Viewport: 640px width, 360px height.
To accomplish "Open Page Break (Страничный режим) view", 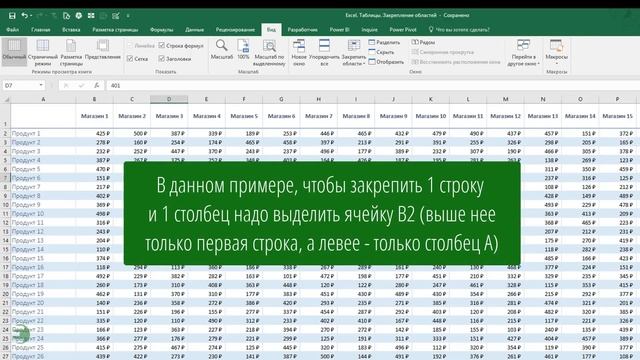I will (42, 52).
